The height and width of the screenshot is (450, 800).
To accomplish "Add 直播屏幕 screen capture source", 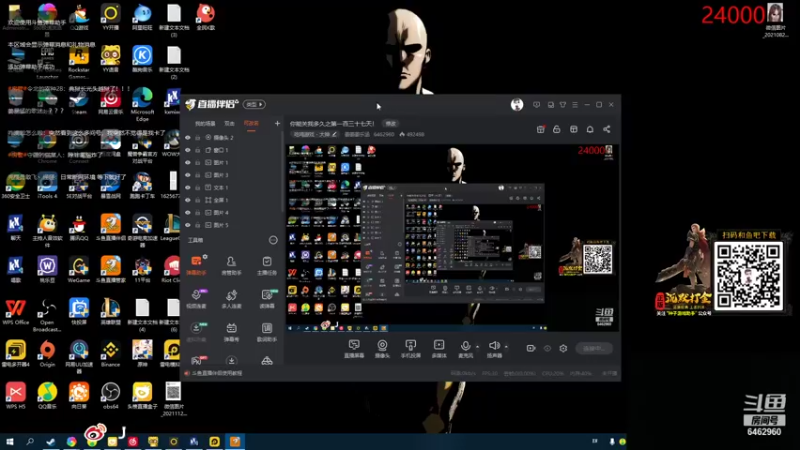I will (354, 349).
